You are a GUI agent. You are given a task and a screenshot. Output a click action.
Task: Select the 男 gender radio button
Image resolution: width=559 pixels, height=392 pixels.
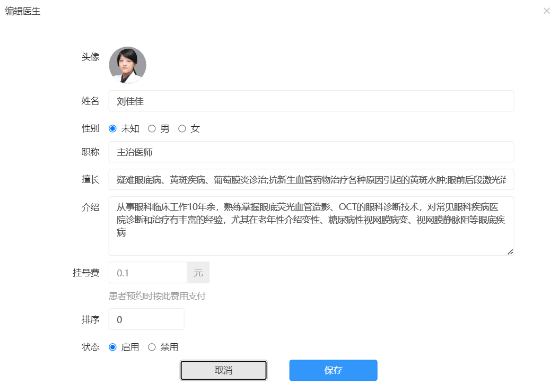[152, 128]
